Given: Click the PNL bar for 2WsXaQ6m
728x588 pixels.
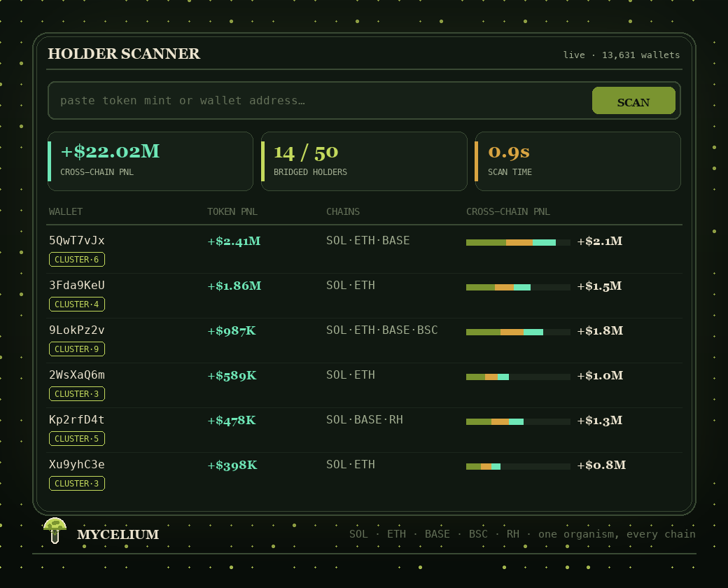Looking at the screenshot, I should tap(518, 377).
